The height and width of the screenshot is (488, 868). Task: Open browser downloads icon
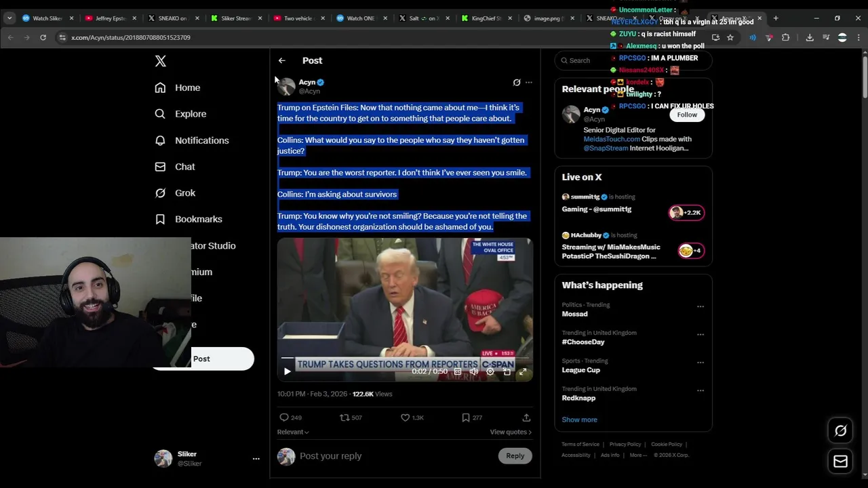click(810, 37)
